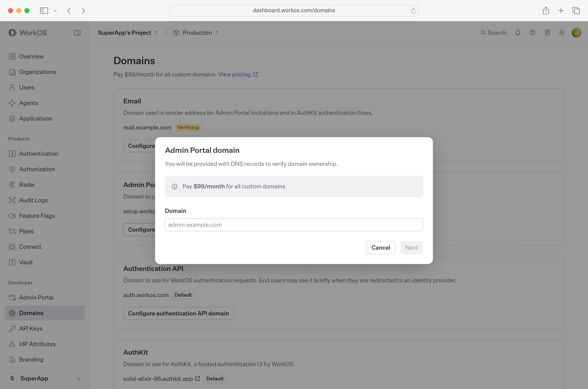
Task: Open Connect in the sidebar
Action: (x=45, y=247)
